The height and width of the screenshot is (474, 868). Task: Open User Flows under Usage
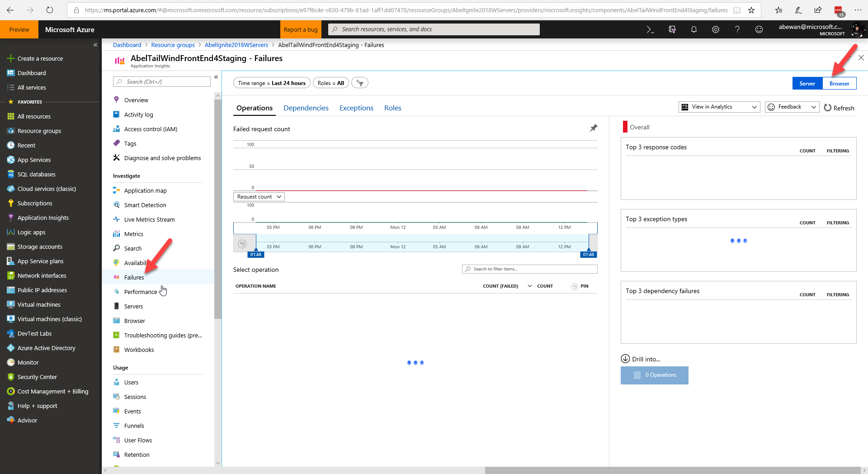pos(138,440)
